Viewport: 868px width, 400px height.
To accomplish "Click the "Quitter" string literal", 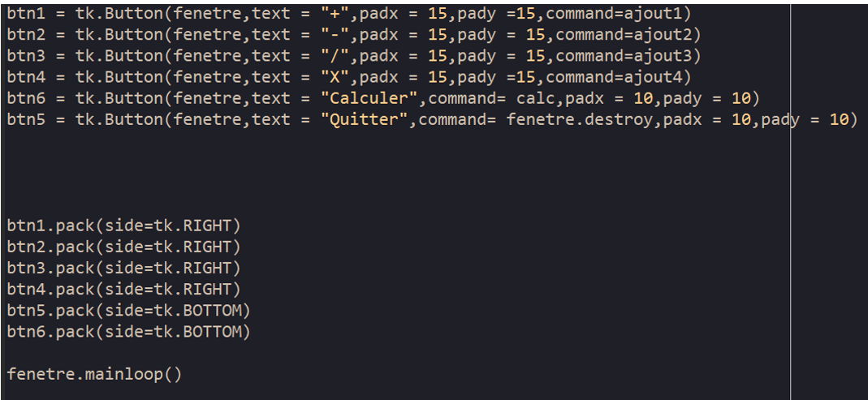I will 369,119.
